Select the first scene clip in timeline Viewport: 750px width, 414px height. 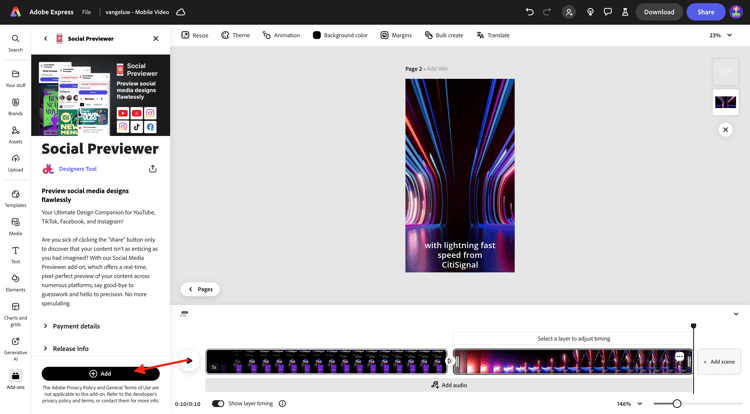(327, 361)
